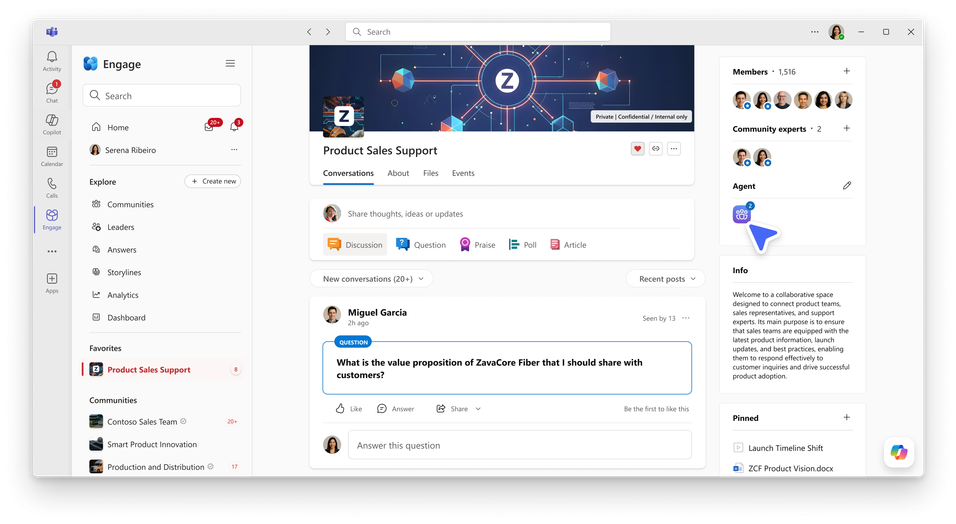Expand the Share dropdown chevron
Screen dimensions: 956x524
[x=478, y=409]
